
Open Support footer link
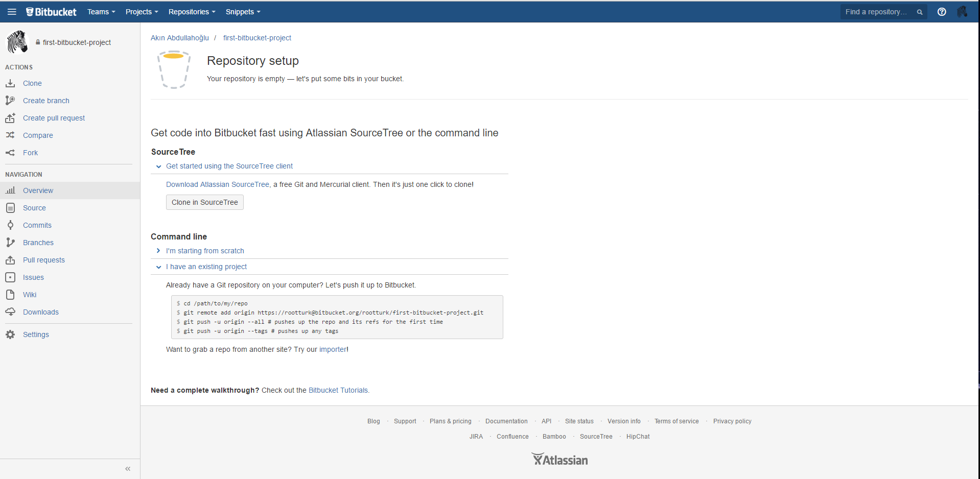point(405,421)
